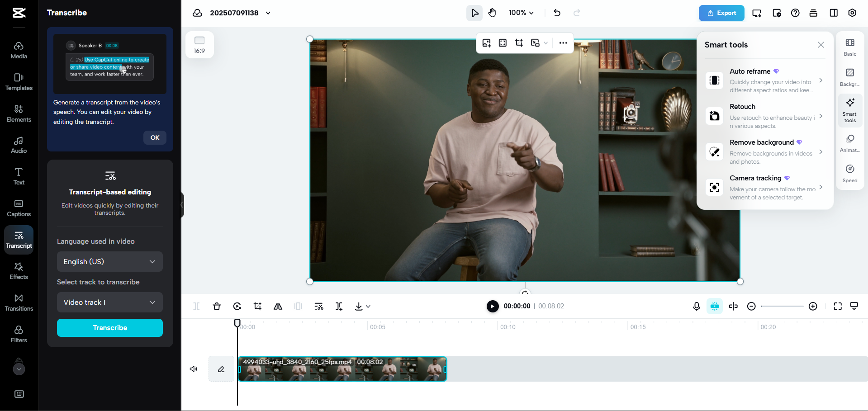Screen dimensions: 868x411
Task: Open the English (US) language dropdown
Action: (109, 261)
